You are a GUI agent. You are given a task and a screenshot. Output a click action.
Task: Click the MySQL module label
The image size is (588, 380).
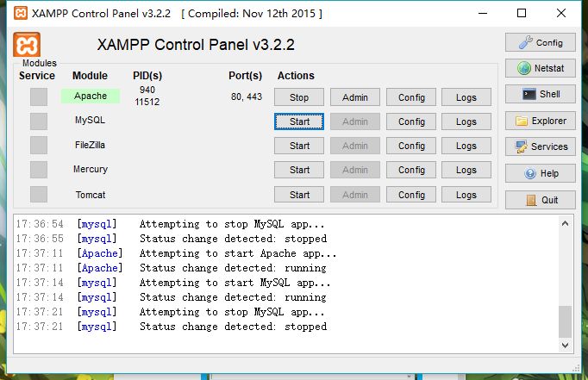(x=90, y=120)
